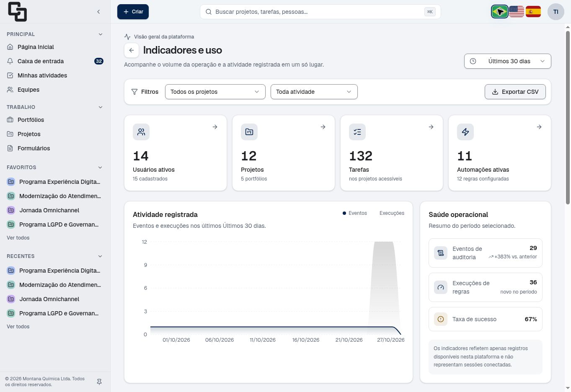571x392 pixels.
Task: Click the page vertical scrollbar
Action: [568, 117]
